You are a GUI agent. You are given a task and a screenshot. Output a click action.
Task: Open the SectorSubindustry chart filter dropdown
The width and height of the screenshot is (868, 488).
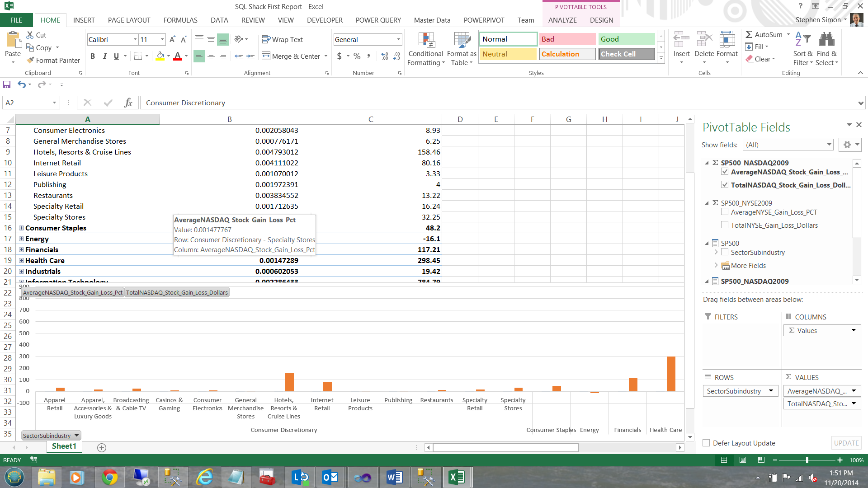[76, 436]
